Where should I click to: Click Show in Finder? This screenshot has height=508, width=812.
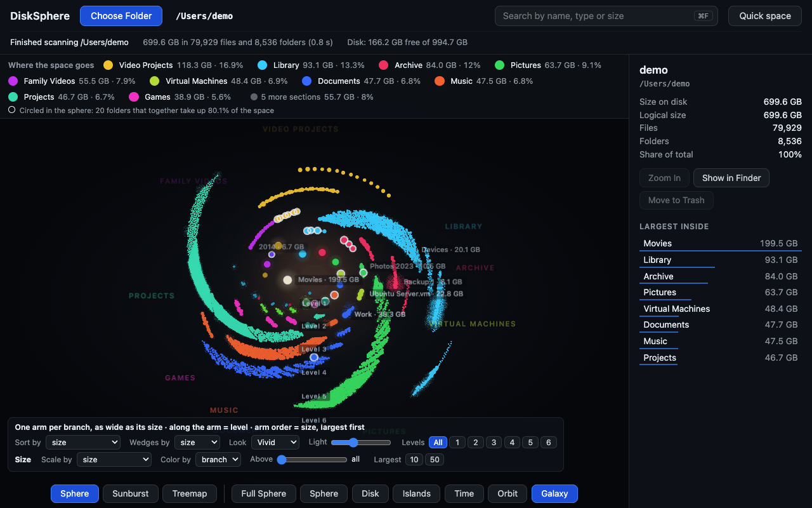(x=731, y=178)
